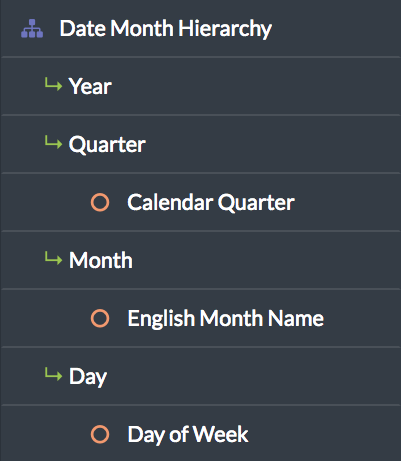Click the green arrow beside Quarter

coord(53,142)
